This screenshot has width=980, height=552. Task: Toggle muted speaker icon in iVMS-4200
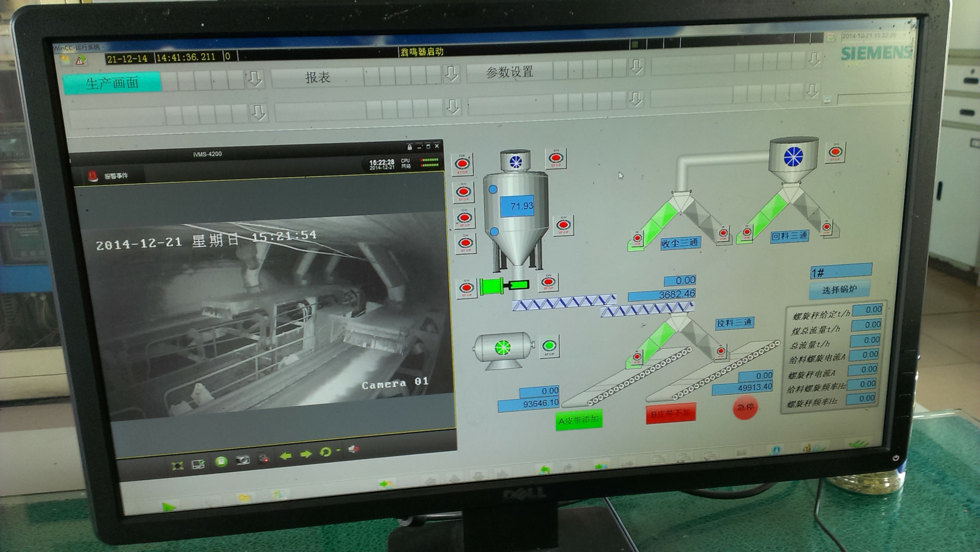353,449
